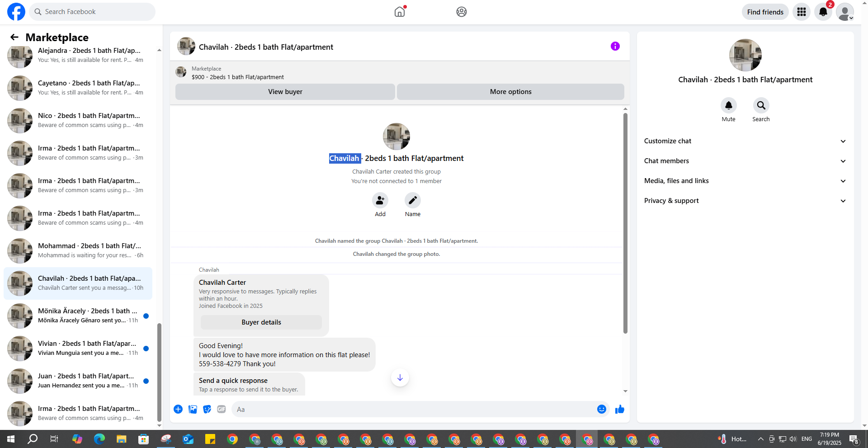This screenshot has width=868, height=448.
Task: Launch Microsoft Edge from the taskbar
Action: (x=99, y=439)
